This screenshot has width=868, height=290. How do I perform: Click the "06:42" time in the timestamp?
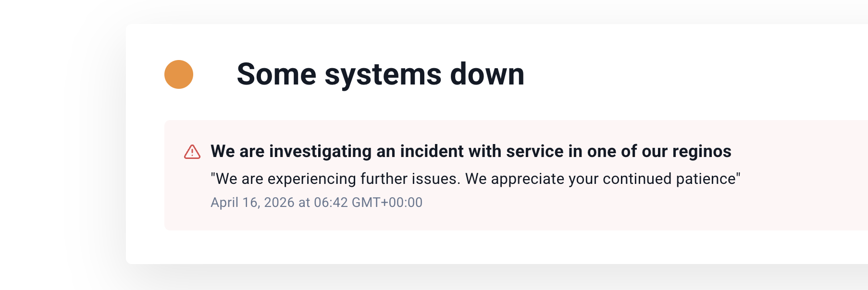point(331,202)
